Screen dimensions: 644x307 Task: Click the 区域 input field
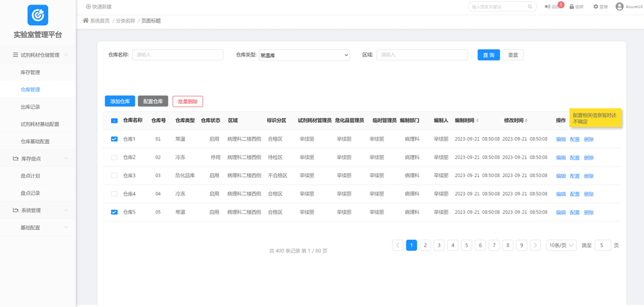[422, 55]
